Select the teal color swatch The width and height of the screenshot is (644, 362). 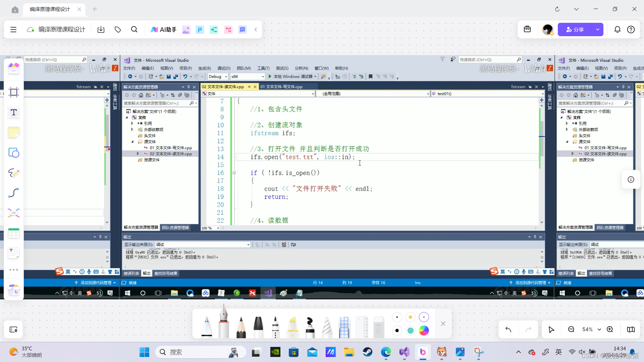[x=410, y=330]
